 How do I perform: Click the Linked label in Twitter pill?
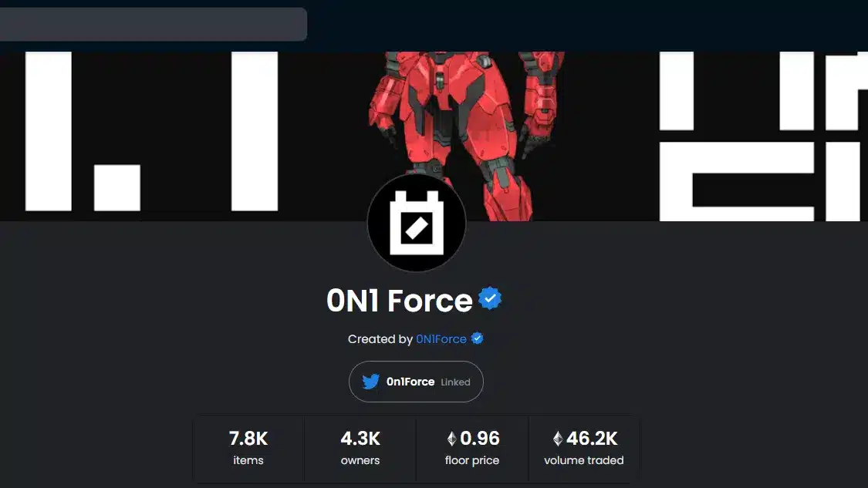coord(455,382)
